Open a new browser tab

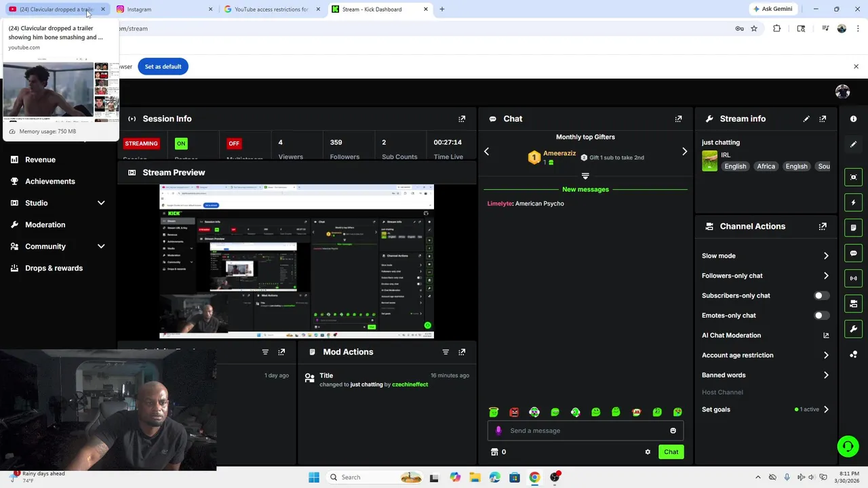click(x=442, y=9)
